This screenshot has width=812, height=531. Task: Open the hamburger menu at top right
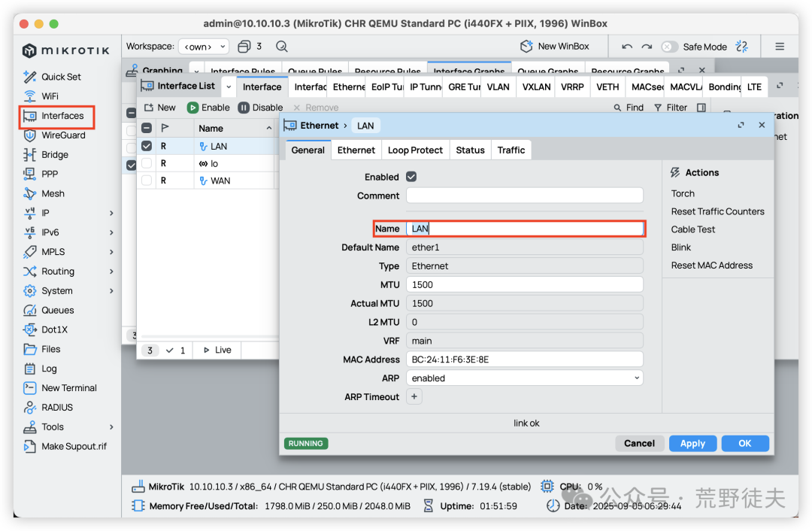[780, 47]
